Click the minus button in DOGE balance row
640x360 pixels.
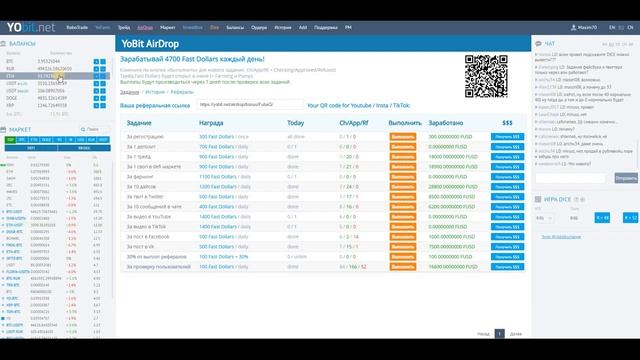point(103,98)
